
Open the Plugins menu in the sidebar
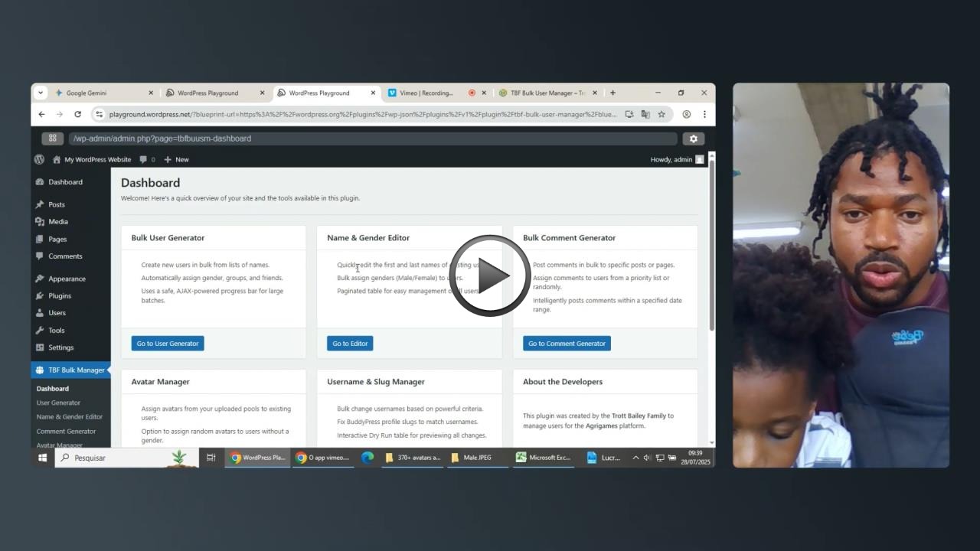pos(60,295)
